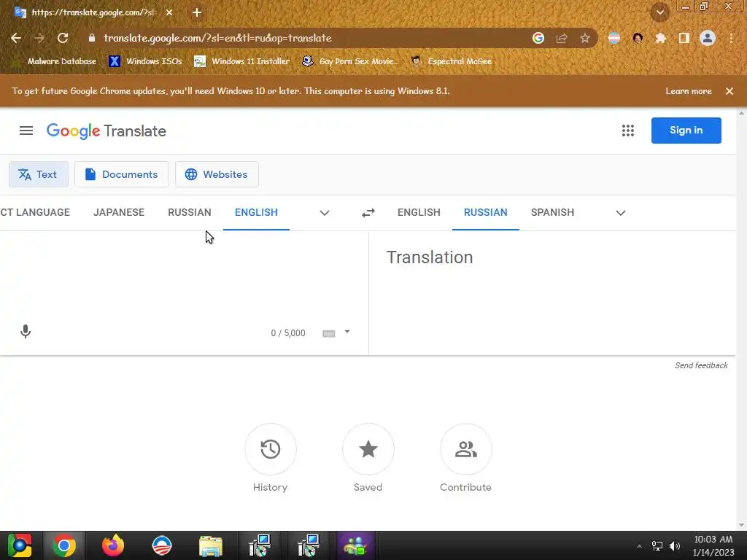This screenshot has width=747, height=560.
Task: Click the extension icon with striped circle
Action: pos(614,38)
